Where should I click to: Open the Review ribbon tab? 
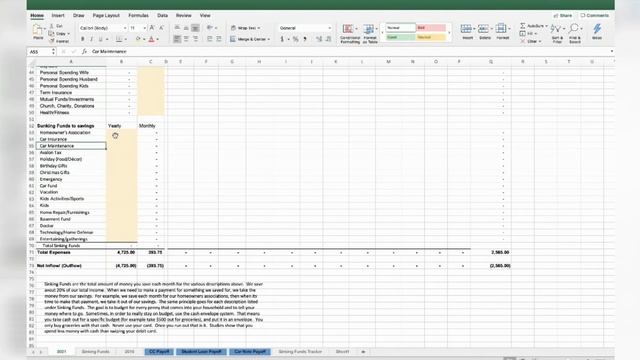click(184, 16)
